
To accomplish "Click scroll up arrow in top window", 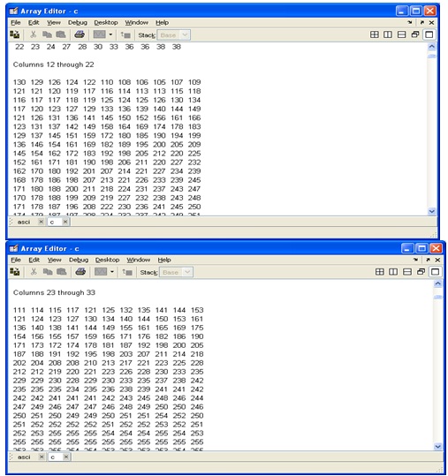I will 431,47.
